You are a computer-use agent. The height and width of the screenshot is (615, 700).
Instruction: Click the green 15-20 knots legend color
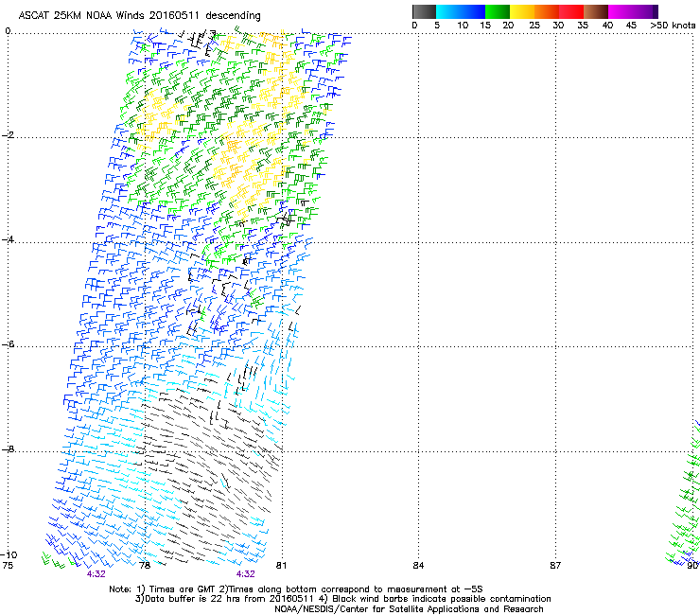click(498, 11)
